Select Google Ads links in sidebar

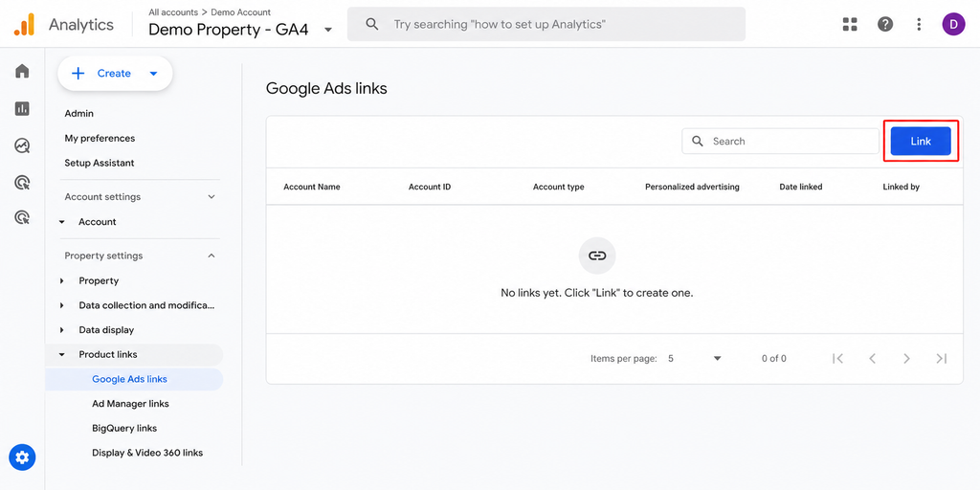(x=134, y=379)
